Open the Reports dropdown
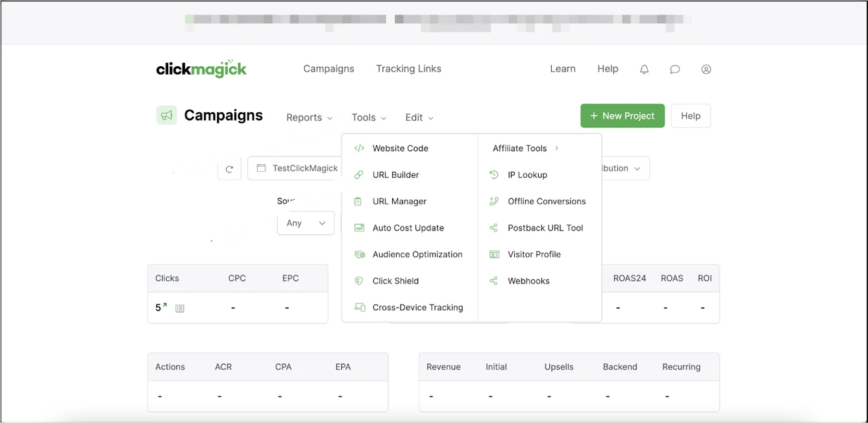The image size is (868, 423). point(309,117)
